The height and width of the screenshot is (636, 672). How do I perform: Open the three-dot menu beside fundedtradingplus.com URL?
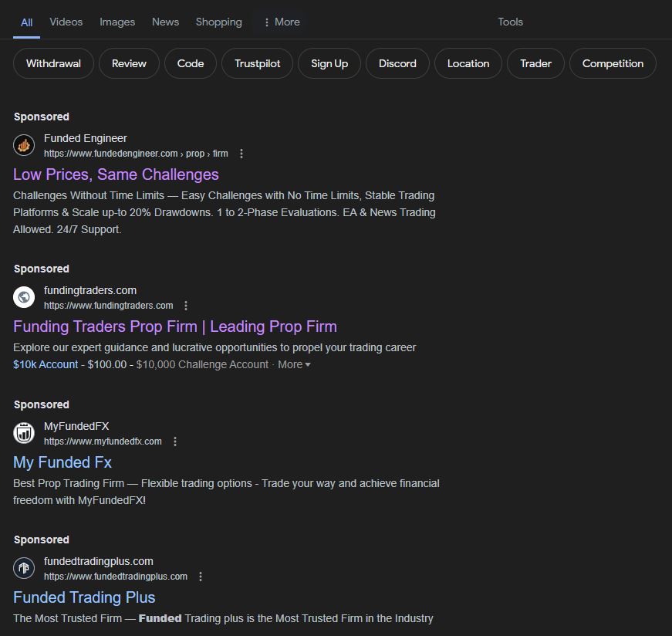click(200, 576)
